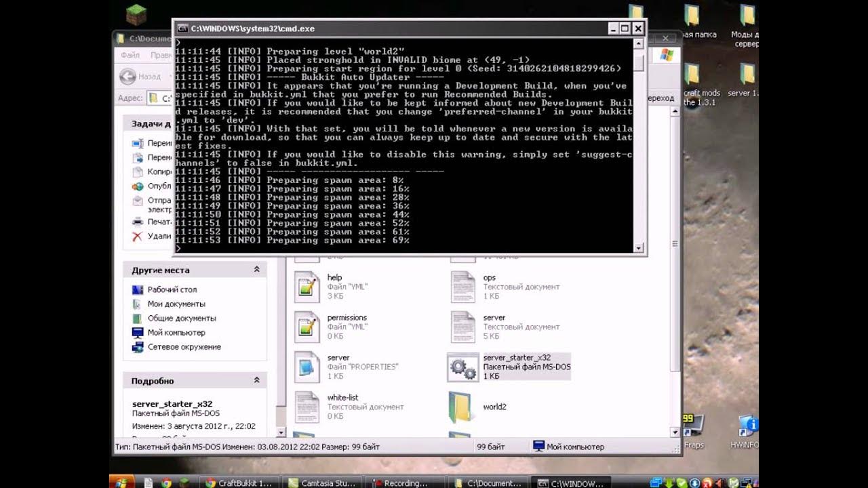Click the Explorer address input field
This screenshot has width=868, height=488.
point(159,99)
